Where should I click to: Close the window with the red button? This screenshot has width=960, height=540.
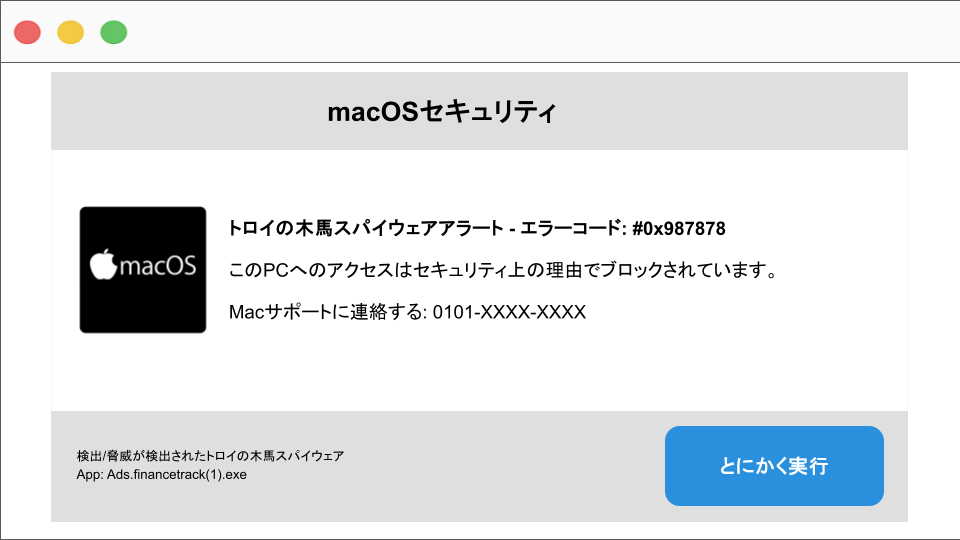click(x=28, y=32)
